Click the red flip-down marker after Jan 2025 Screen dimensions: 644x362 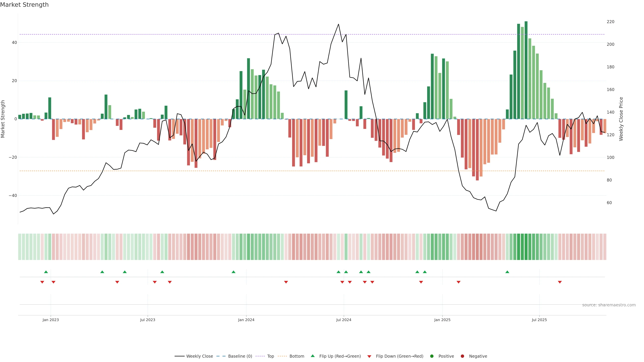click(459, 282)
